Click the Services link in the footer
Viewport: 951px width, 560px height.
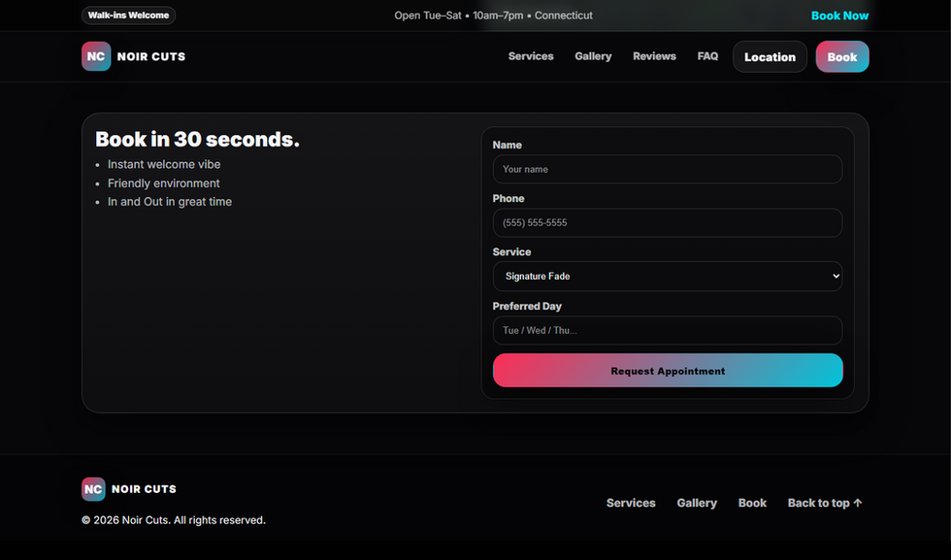click(631, 503)
